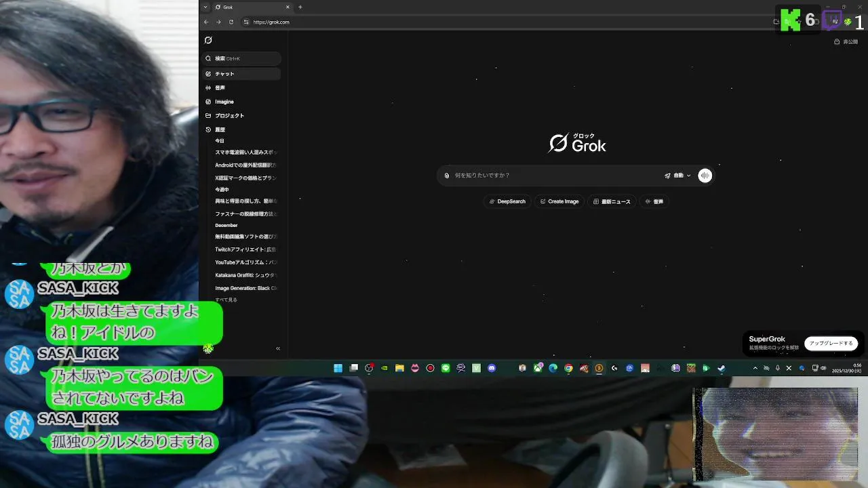
Task: Select チャット in the Grok sidebar
Action: pyautogui.click(x=242, y=73)
